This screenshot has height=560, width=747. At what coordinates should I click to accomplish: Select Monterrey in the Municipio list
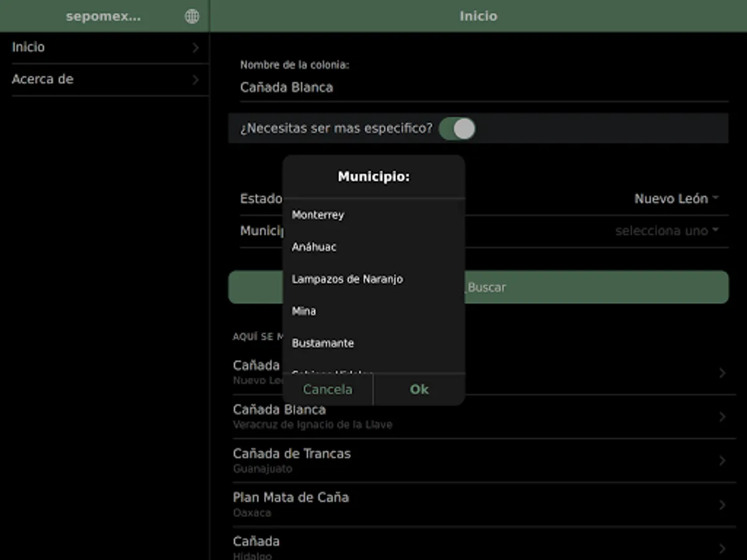(374, 215)
